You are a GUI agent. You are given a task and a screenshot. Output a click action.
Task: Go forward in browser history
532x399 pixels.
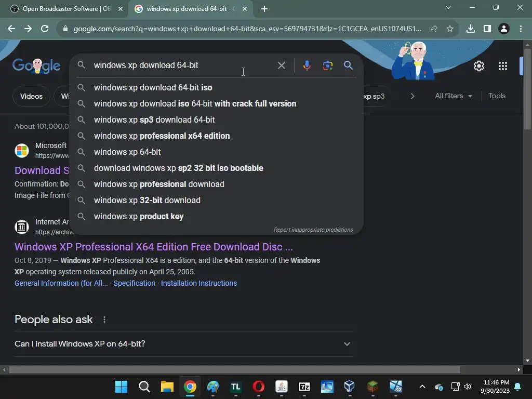tap(28, 29)
